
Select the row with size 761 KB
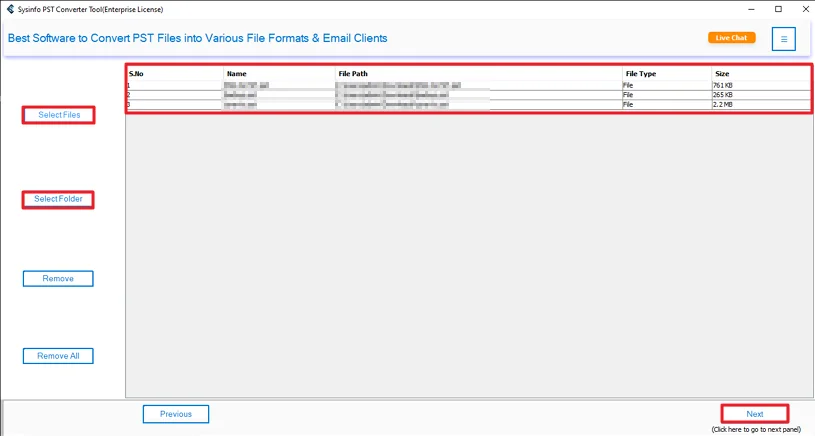[468, 85]
